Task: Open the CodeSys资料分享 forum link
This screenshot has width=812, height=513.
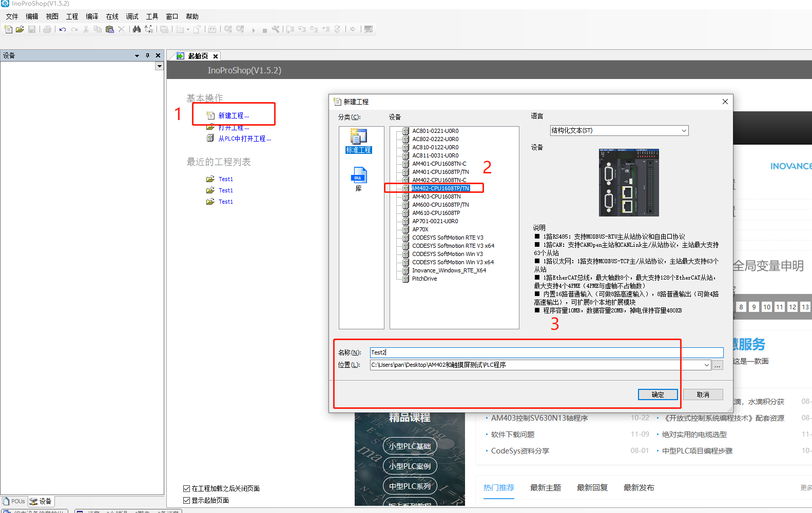Action: (520, 451)
